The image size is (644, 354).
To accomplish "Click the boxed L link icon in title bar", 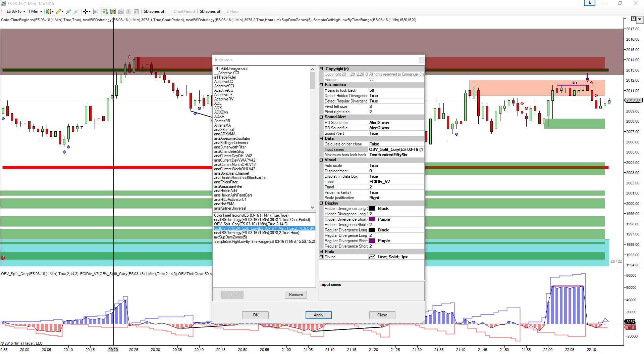I will tap(590, 3).
